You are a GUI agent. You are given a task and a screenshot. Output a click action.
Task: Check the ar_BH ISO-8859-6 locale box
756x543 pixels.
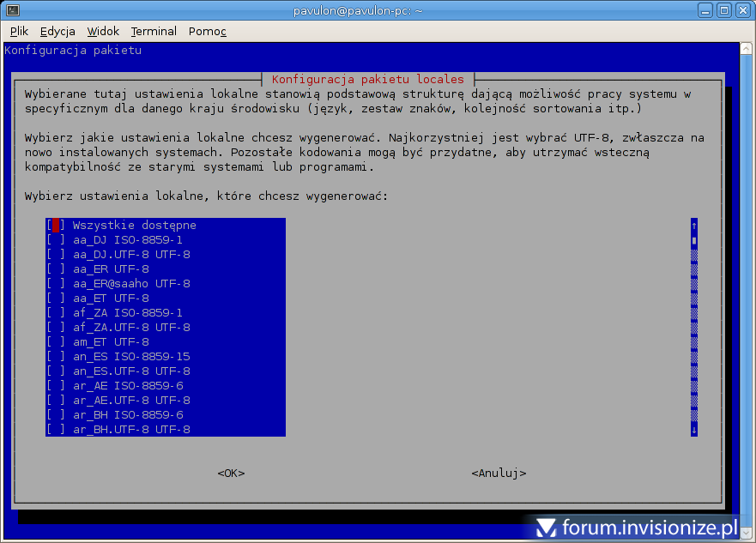(56, 414)
